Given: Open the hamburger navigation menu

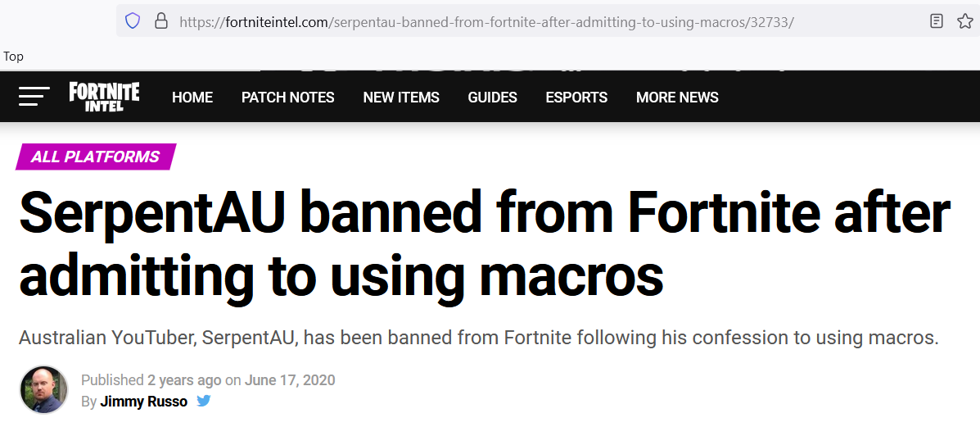Looking at the screenshot, I should [34, 97].
